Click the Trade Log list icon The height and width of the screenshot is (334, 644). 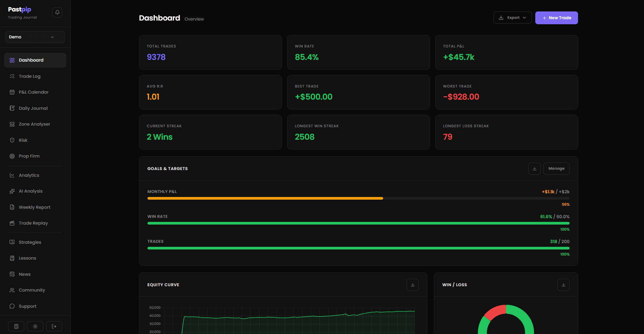coord(12,76)
